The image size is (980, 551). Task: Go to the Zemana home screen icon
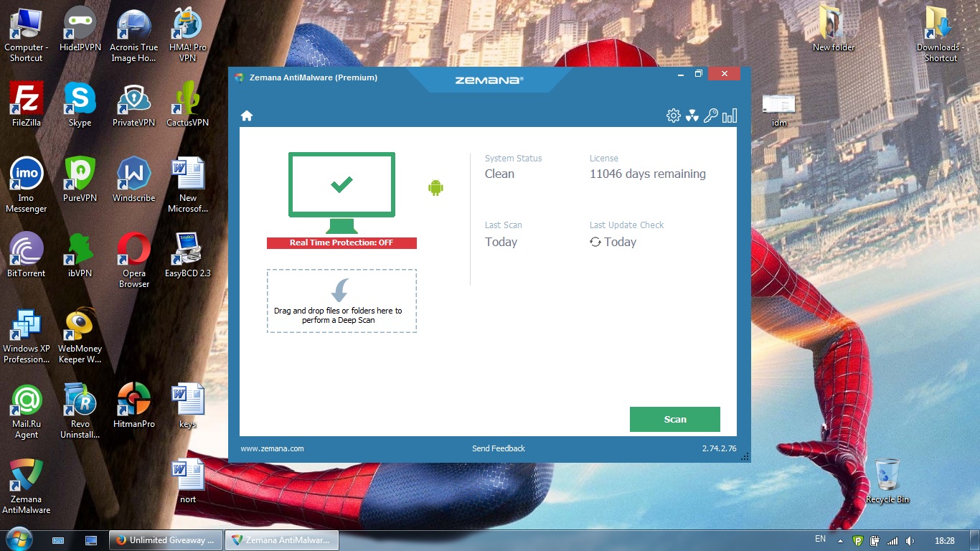(x=247, y=116)
